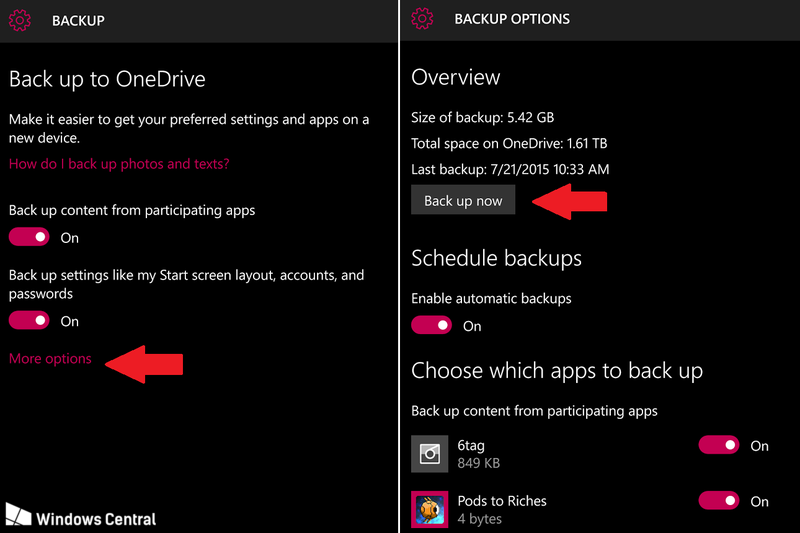Click the 'Last backup: 7/21/2015 10:33 AM' text
This screenshot has height=533, width=800.
click(x=510, y=169)
